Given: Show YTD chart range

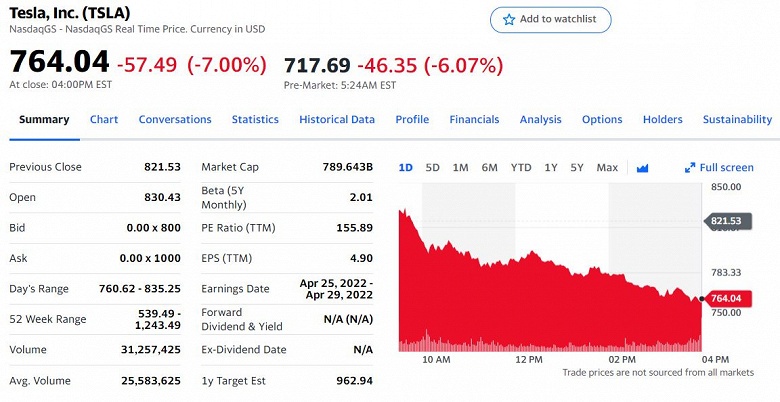Looking at the screenshot, I should (520, 168).
